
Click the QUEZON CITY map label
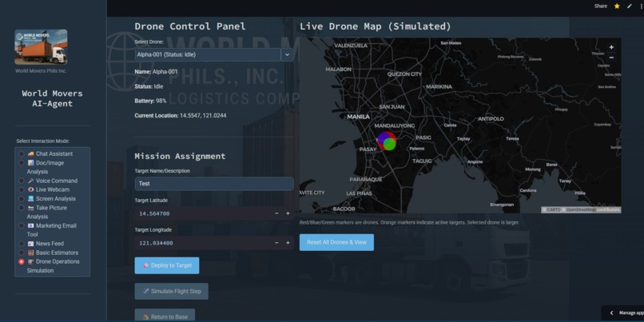404,74
